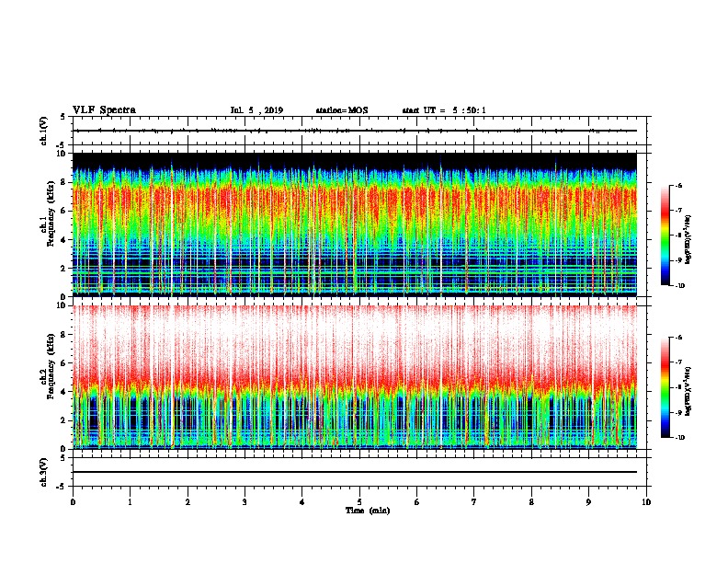Click the "4" kHz tick on ch.2 frequency axis
The height and width of the screenshot is (563, 728).
tap(63, 392)
